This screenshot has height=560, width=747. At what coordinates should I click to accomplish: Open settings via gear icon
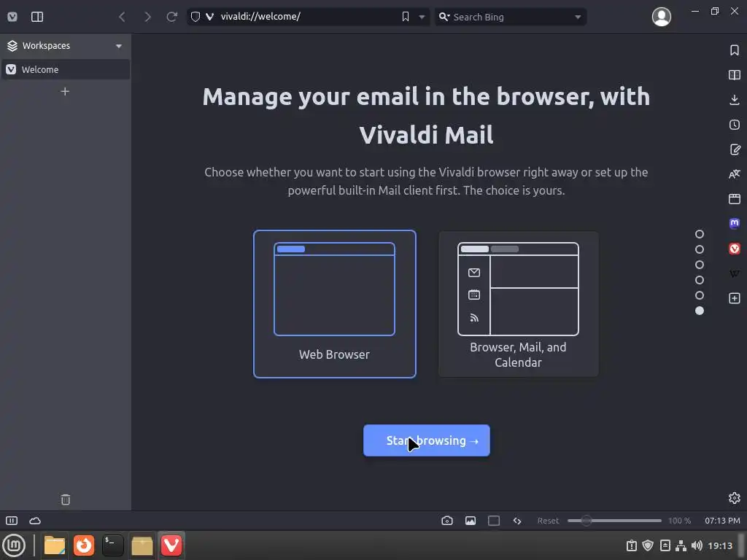(734, 497)
